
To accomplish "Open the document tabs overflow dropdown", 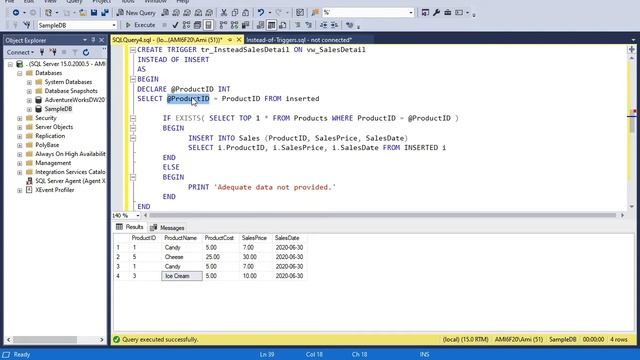I will tap(633, 40).
